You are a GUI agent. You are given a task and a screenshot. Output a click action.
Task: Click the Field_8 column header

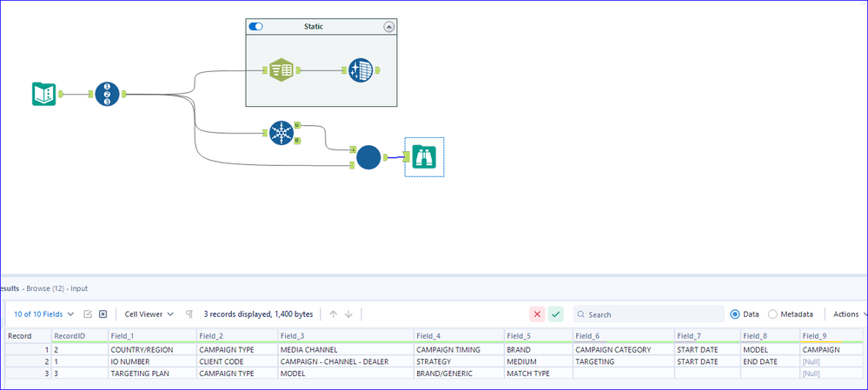tap(770, 336)
